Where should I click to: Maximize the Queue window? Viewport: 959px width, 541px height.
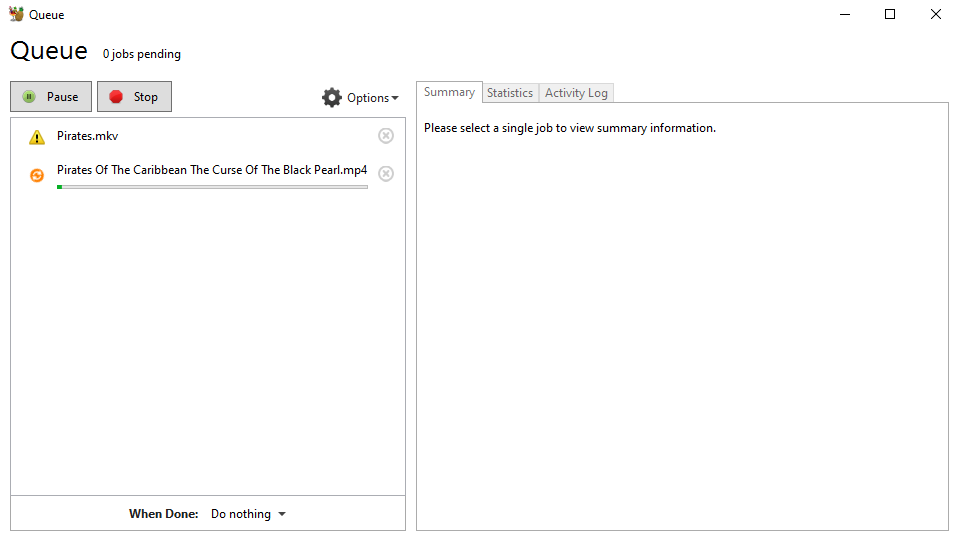[890, 14]
